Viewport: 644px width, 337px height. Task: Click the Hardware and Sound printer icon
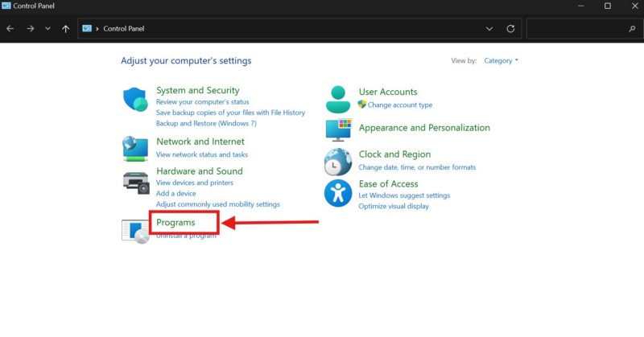[x=135, y=183]
